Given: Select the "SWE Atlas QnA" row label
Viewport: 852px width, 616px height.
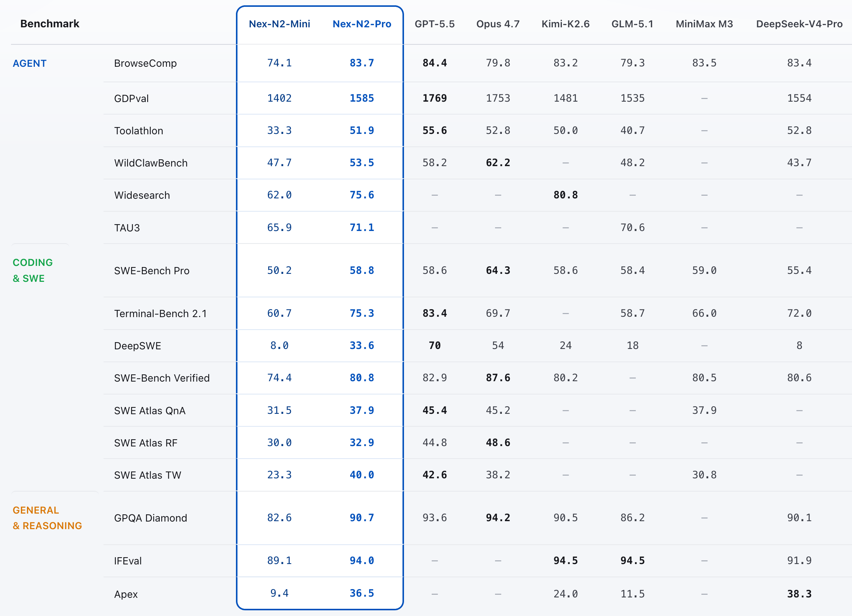Looking at the screenshot, I should [150, 411].
